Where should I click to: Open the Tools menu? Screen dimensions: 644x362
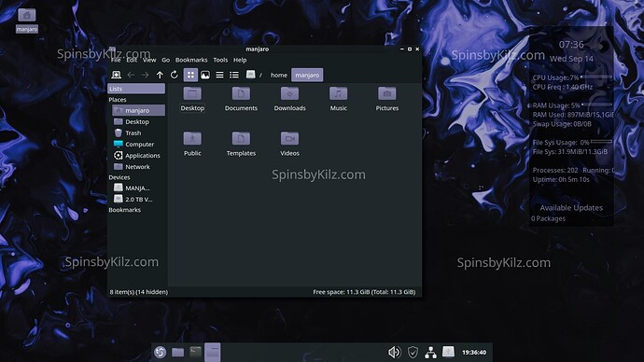click(220, 60)
